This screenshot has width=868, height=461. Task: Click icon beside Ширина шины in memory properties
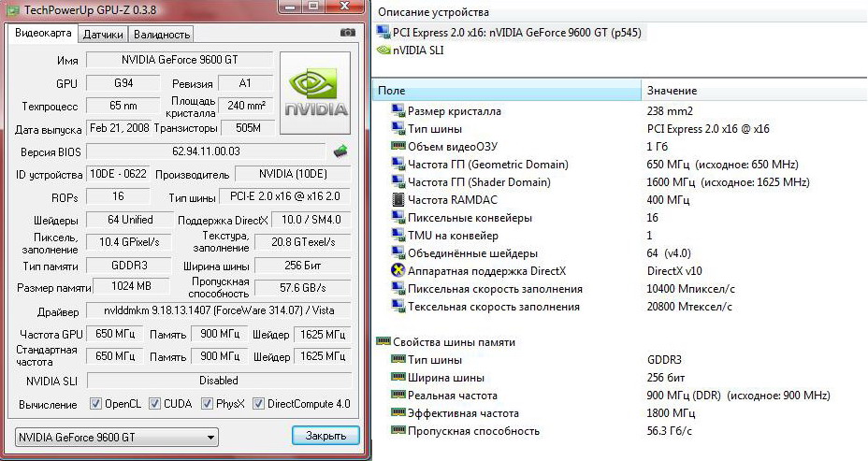[x=398, y=377]
